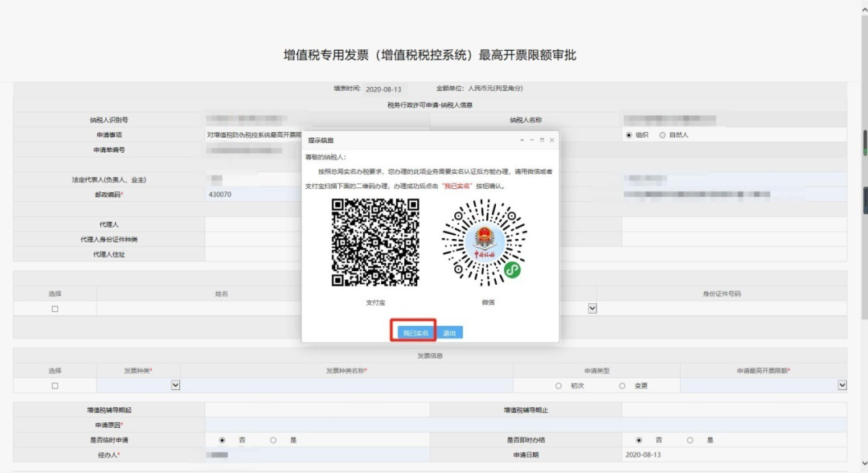Click the 申请日期 value 2020-08-13
Viewport: 868px width, 473px height.
click(x=643, y=454)
